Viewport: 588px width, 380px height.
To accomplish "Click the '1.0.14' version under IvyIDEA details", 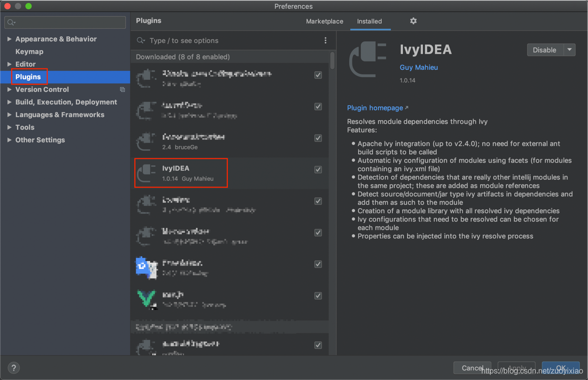I will click(408, 80).
